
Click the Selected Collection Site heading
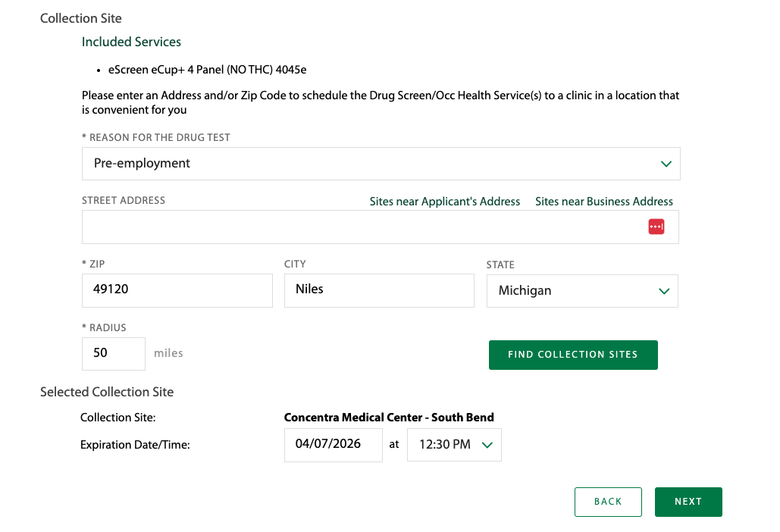click(107, 392)
